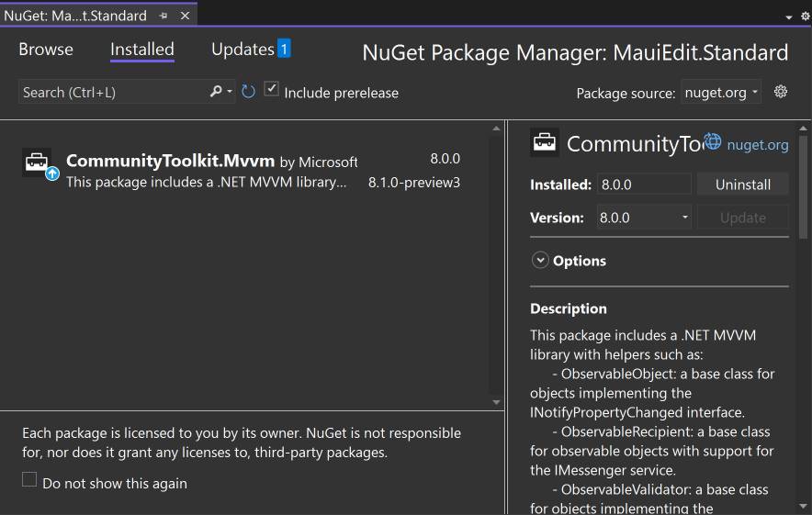Click the CommunityToolkit.Mvvm package icon in list
The width and height of the screenshot is (812, 515).
[x=39, y=164]
